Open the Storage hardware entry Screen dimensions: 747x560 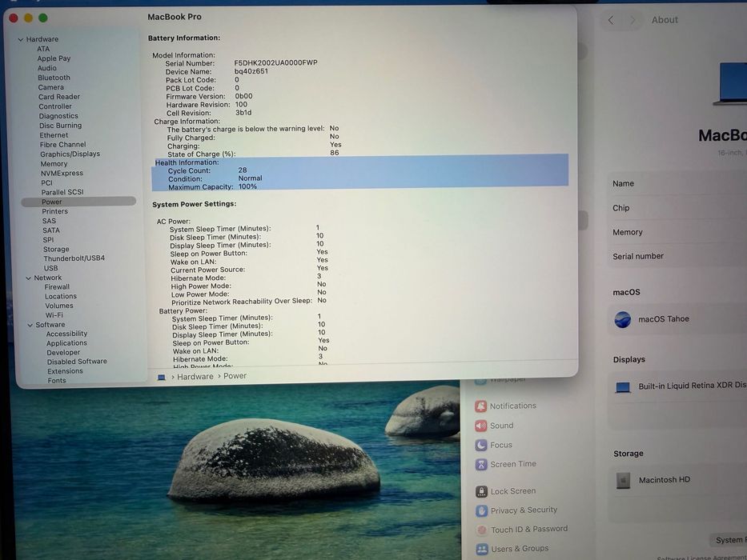tap(56, 249)
